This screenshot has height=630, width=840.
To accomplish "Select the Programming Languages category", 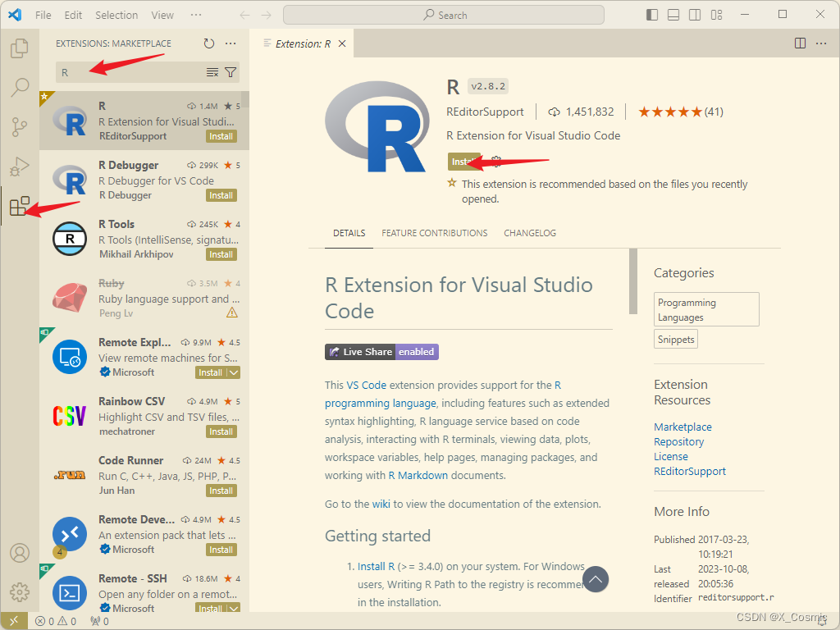I will [706, 309].
